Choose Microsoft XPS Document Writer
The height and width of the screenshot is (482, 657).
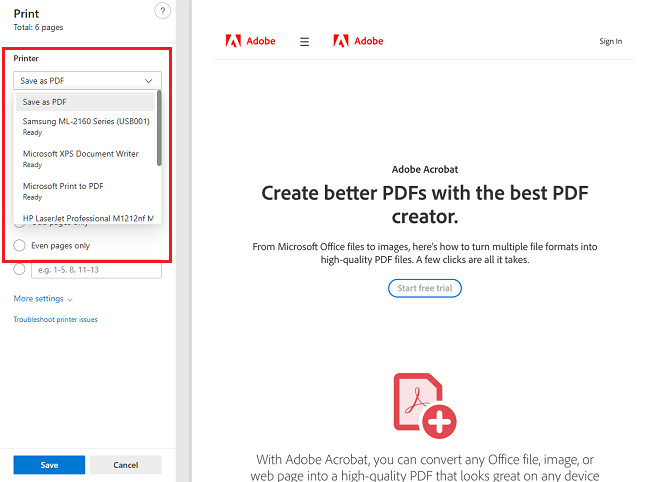[85, 159]
